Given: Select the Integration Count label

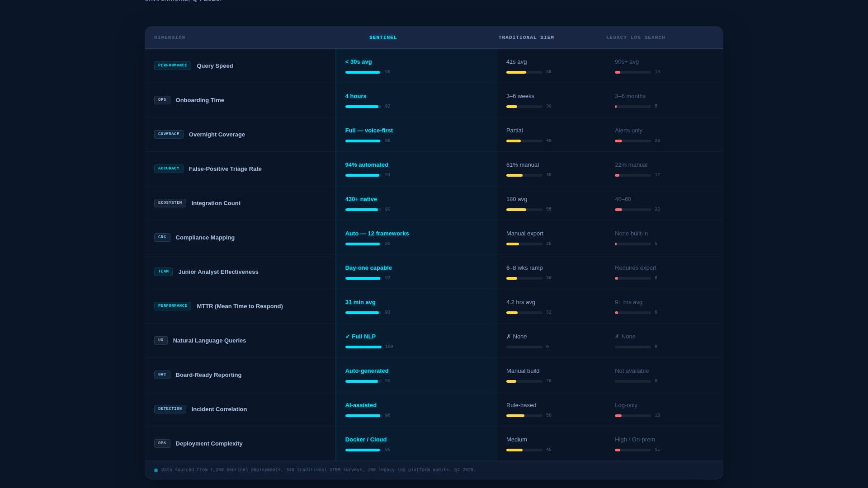Looking at the screenshot, I should click(x=216, y=203).
